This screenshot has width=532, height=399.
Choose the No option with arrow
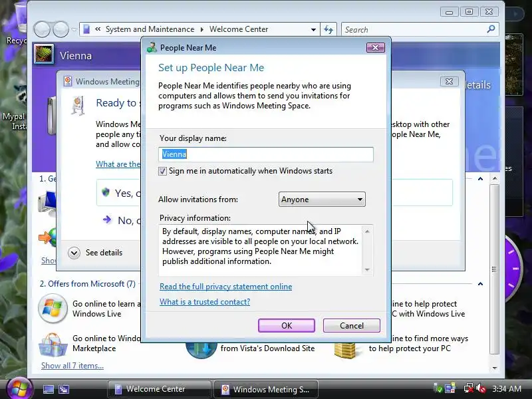122,221
